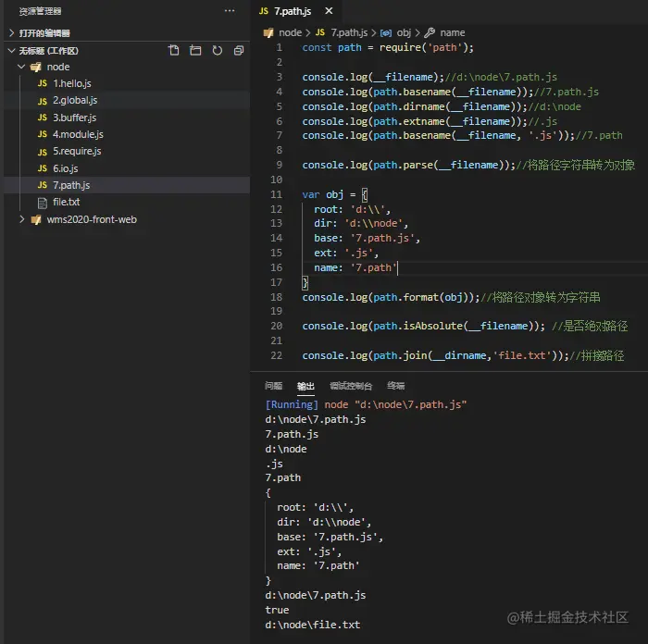Click the wrench property icon in breadcrumb
The height and width of the screenshot is (644, 648).
coord(430,32)
